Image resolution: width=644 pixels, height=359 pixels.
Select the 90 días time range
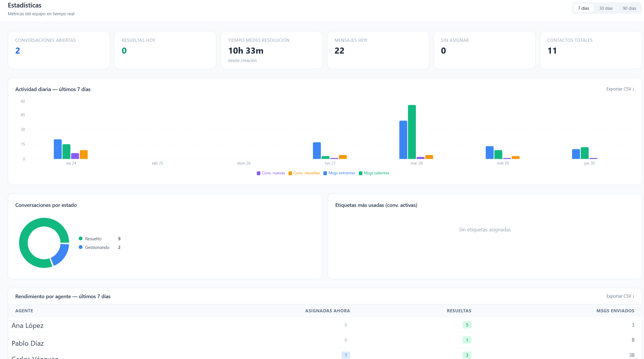point(629,8)
